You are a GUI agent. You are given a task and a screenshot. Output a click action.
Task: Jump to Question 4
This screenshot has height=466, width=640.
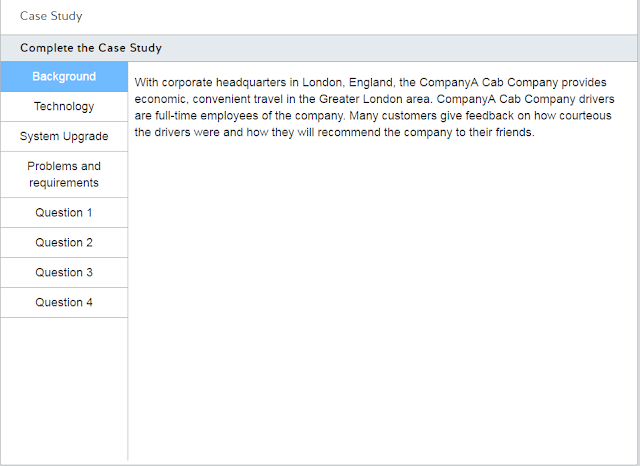[x=64, y=303]
